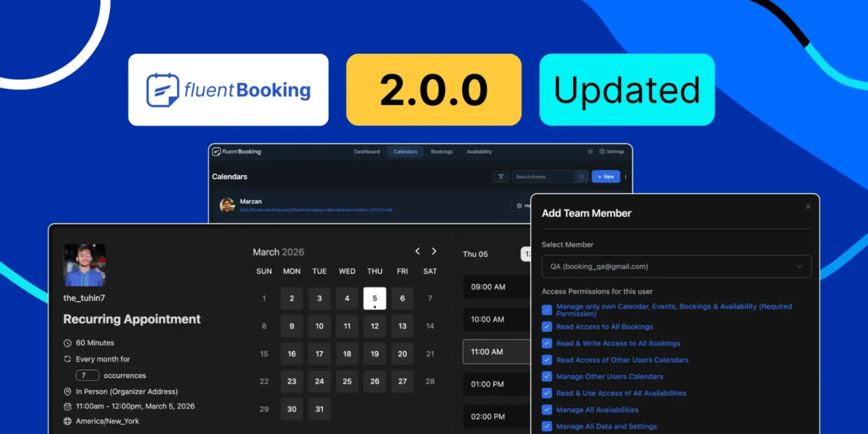Toggle Manage Other Users Calendars checkbox

coord(547,377)
